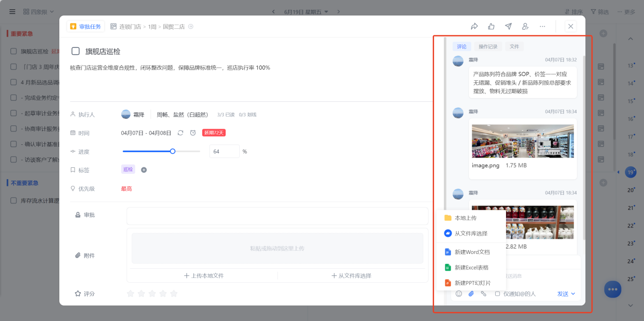Click the add member person icon

[525, 26]
